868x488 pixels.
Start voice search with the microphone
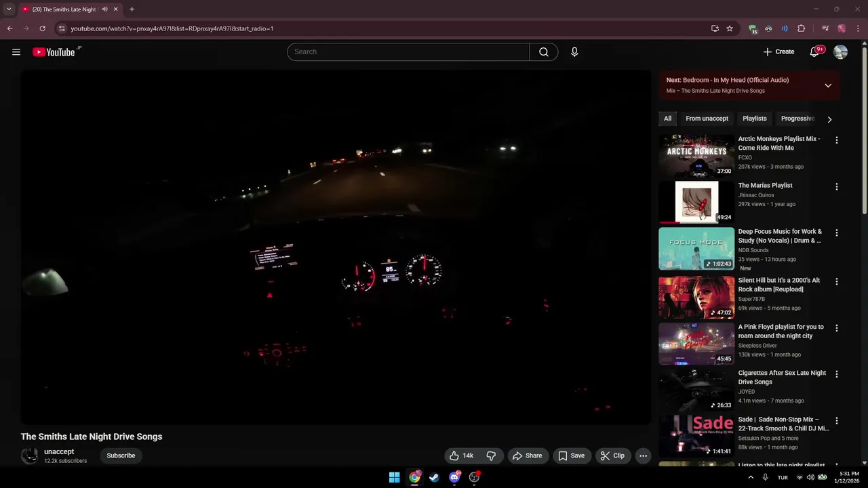(x=574, y=52)
